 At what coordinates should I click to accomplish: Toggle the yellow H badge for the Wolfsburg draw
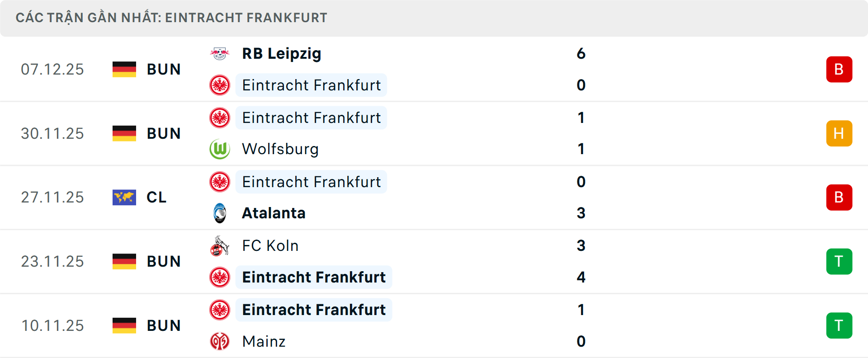tap(839, 133)
